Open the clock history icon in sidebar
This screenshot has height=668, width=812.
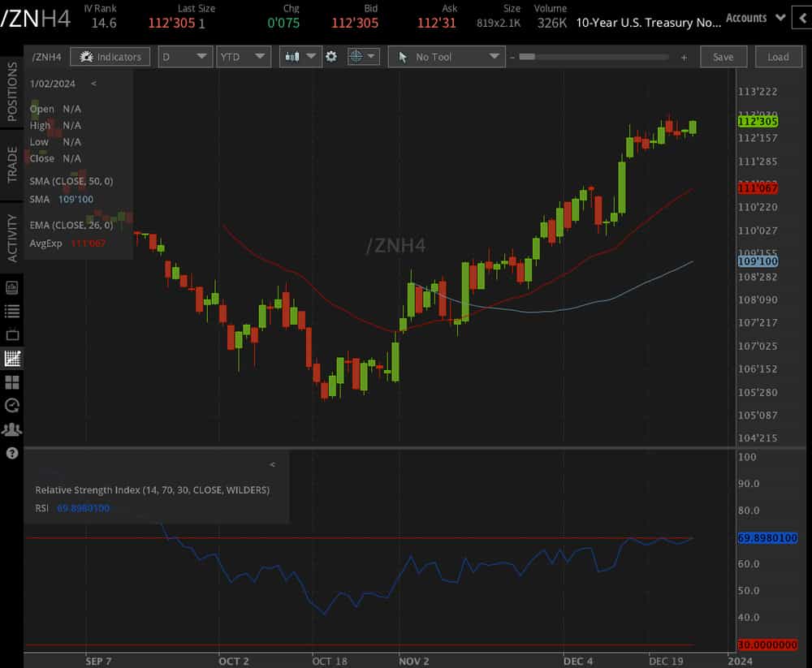tap(12, 406)
